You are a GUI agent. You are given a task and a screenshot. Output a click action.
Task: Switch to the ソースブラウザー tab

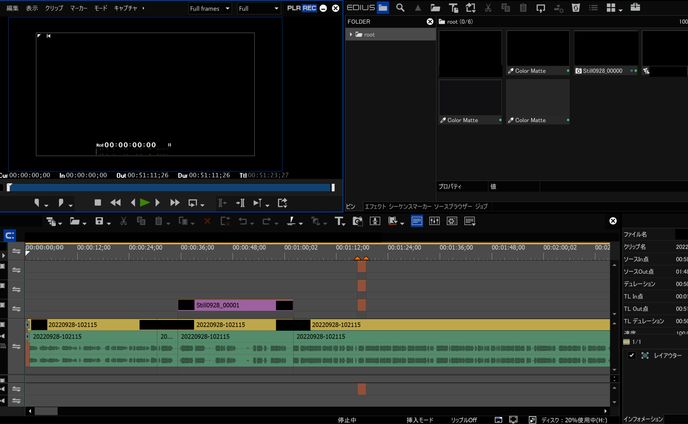453,206
